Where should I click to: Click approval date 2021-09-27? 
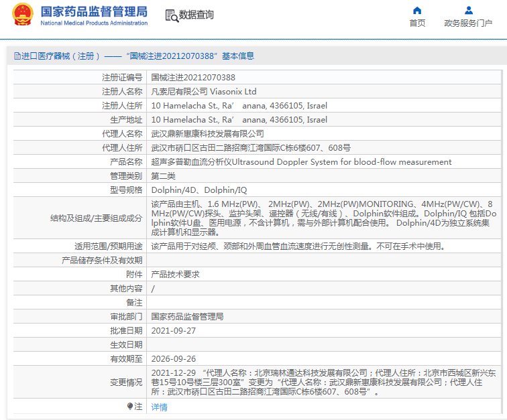tap(173, 331)
